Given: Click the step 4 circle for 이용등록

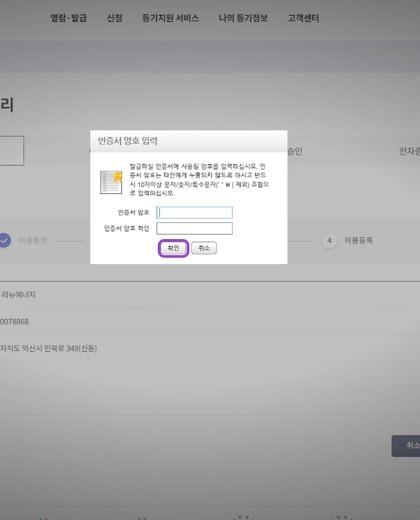Looking at the screenshot, I should pyautogui.click(x=329, y=240).
